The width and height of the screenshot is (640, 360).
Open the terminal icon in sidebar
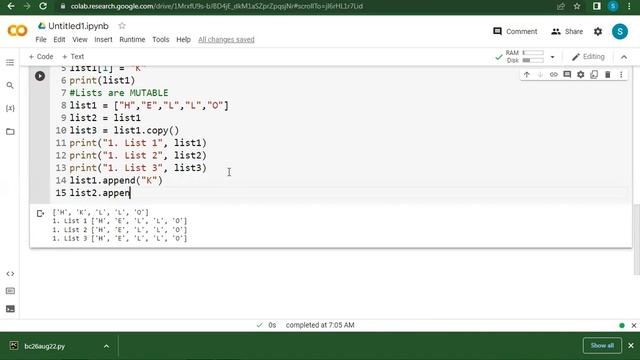point(10,309)
